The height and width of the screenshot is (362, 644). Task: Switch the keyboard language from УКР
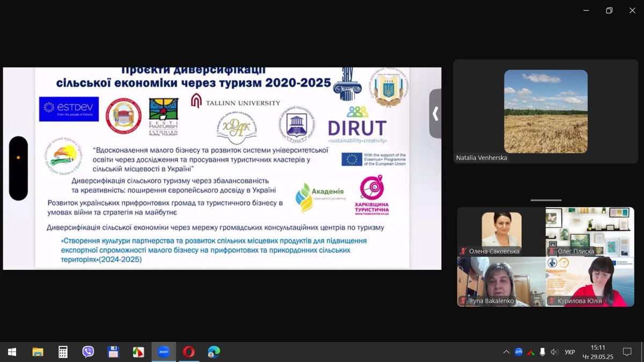pos(570,352)
